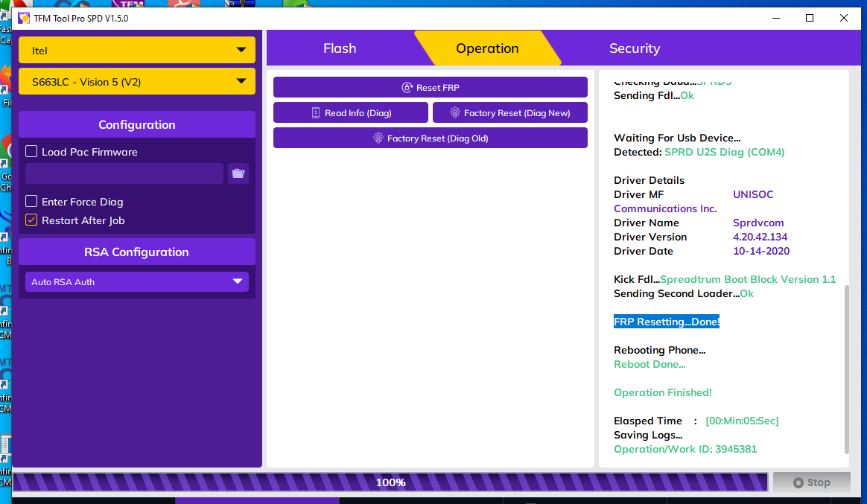Click the Stop button at bottom right
The width and height of the screenshot is (867, 504).
[x=811, y=482]
